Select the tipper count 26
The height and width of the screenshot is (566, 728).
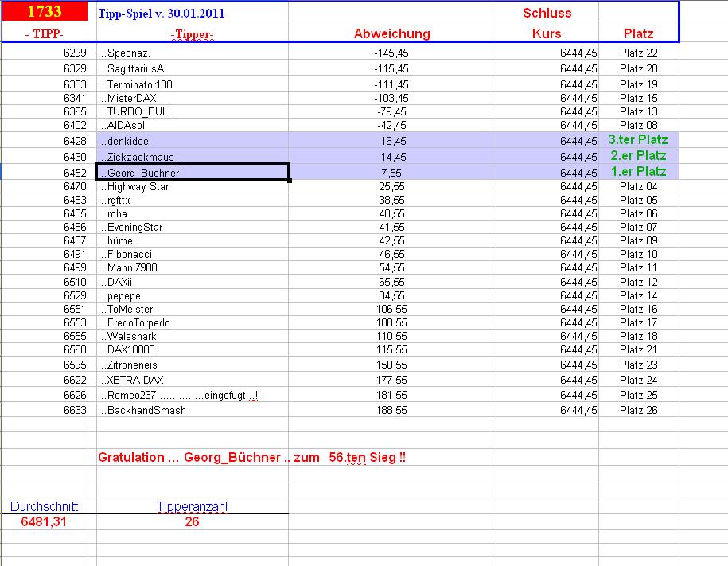pos(192,521)
